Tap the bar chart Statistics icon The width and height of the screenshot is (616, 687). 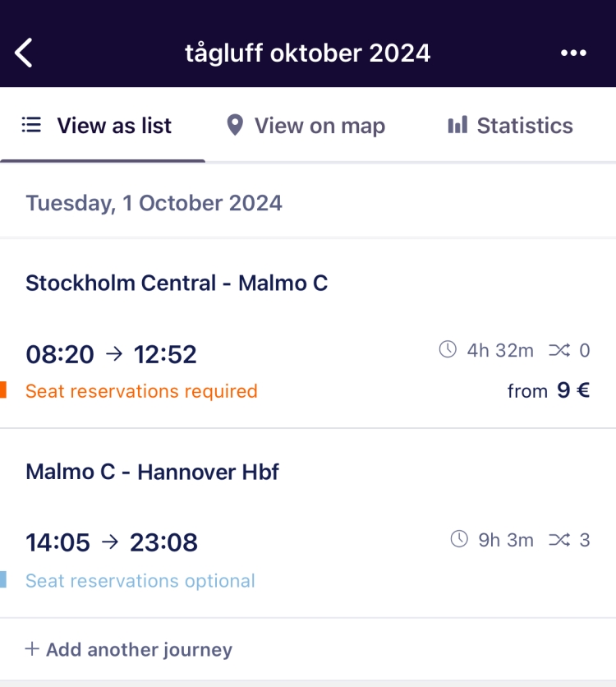(457, 125)
